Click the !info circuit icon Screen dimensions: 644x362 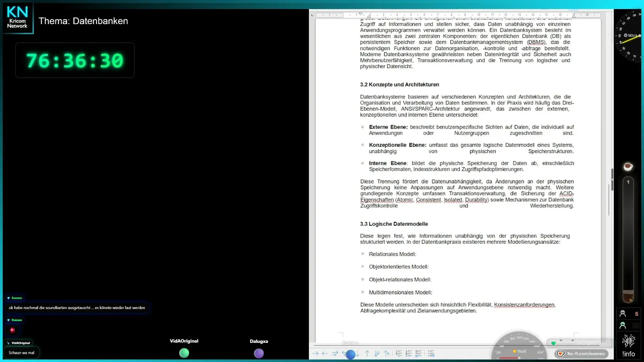coord(628,341)
